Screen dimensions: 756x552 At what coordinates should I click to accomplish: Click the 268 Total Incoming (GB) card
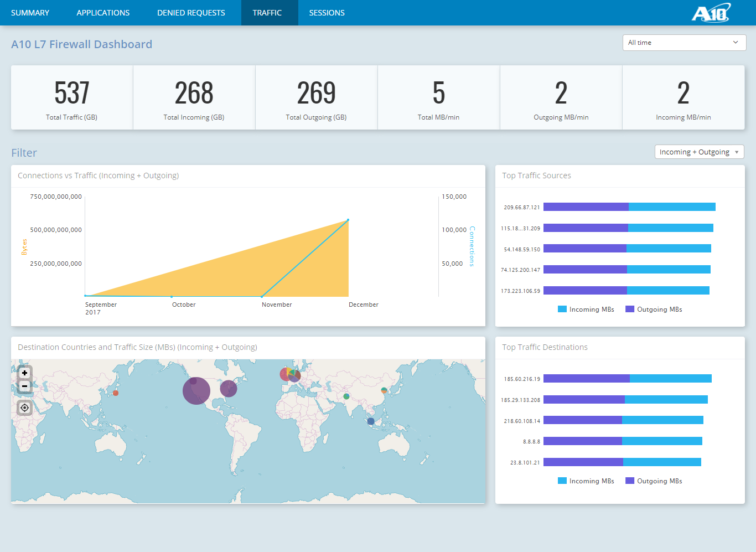pos(194,97)
